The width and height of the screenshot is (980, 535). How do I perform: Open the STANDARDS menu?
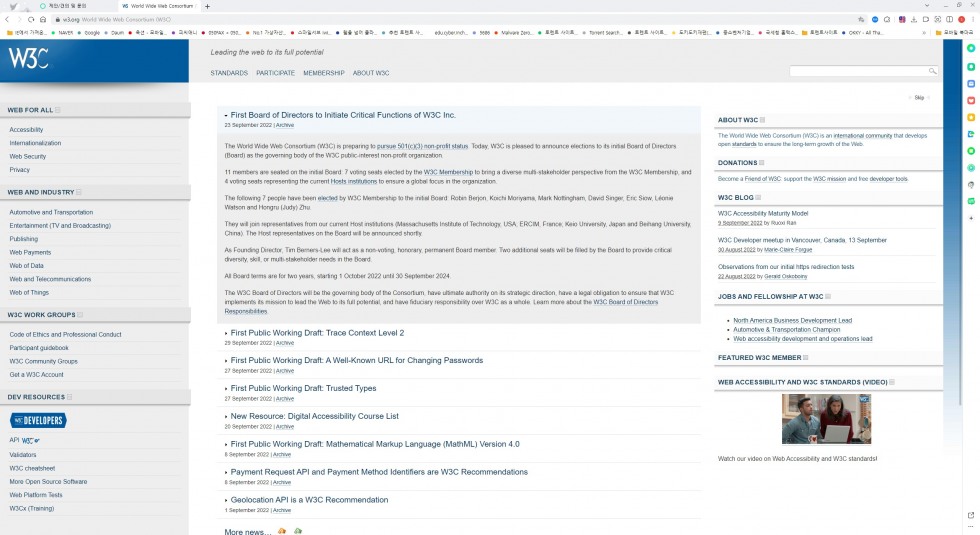tap(229, 73)
